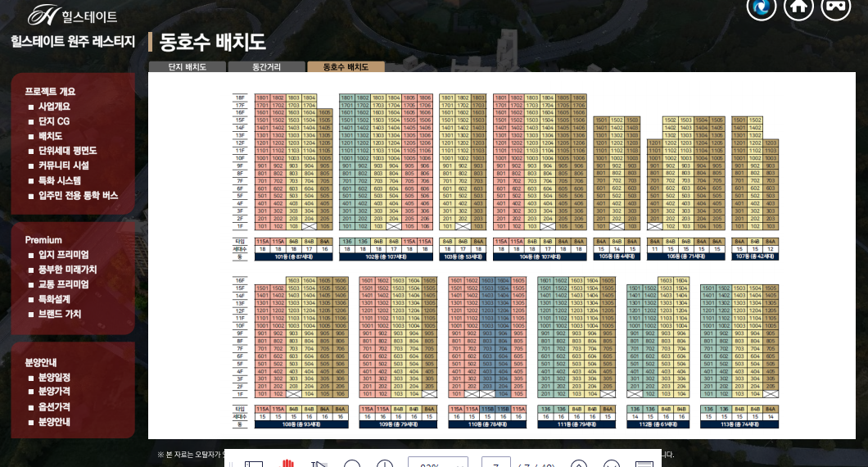This screenshot has height=467, width=868.
Task: Click the 동호수 배치도 page heading
Action: coord(213,42)
